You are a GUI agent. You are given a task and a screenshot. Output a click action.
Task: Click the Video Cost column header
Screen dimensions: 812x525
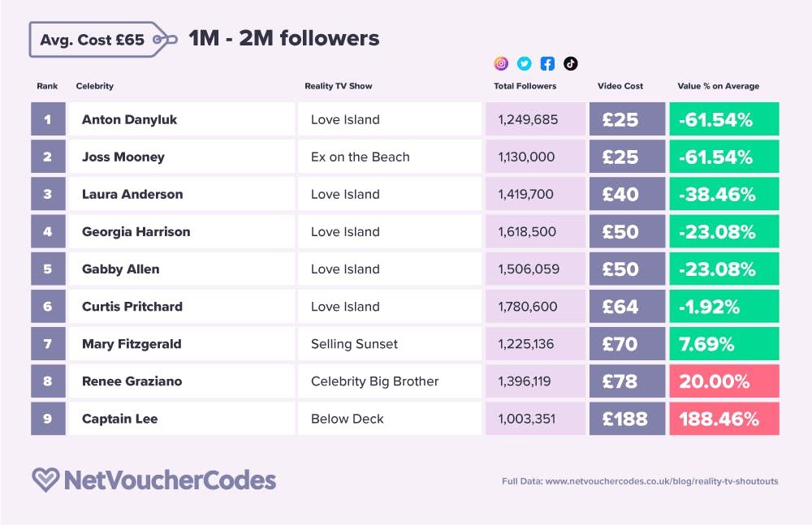pyautogui.click(x=620, y=86)
